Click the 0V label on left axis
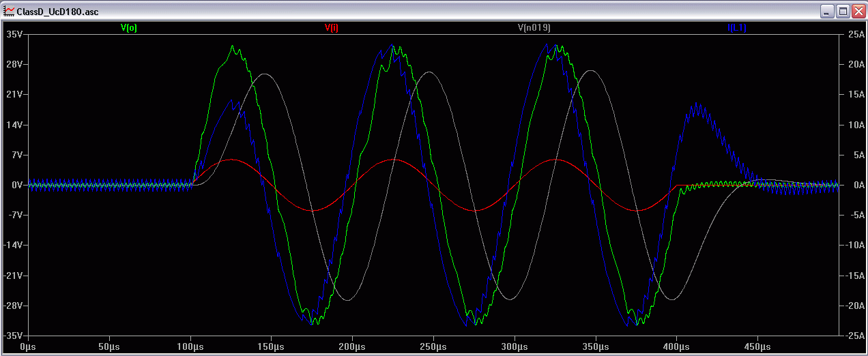868x356 pixels. (16, 185)
